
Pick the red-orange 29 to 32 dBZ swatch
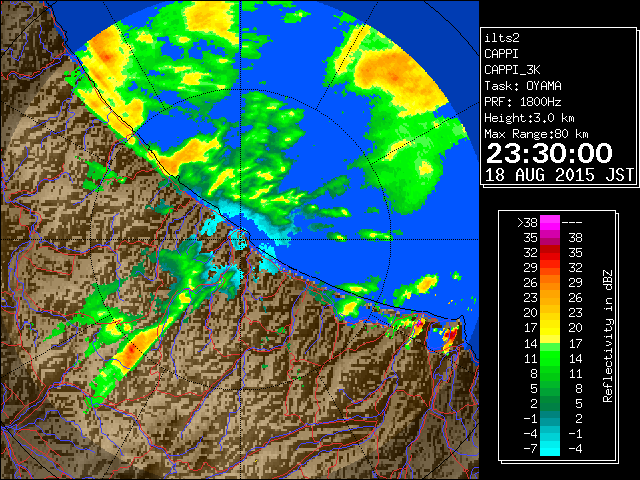[x=550, y=268]
